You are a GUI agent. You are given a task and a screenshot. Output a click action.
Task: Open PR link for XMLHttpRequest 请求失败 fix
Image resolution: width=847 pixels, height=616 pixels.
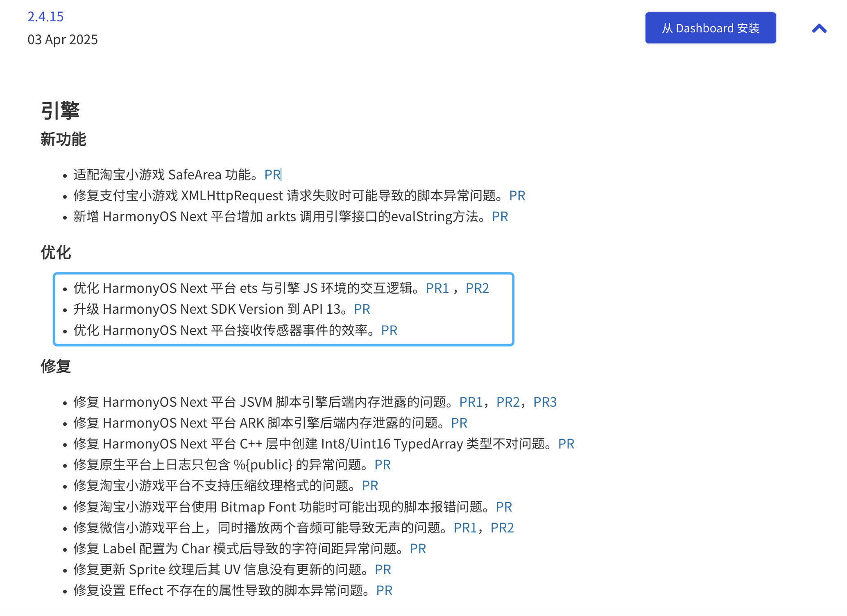tap(517, 196)
